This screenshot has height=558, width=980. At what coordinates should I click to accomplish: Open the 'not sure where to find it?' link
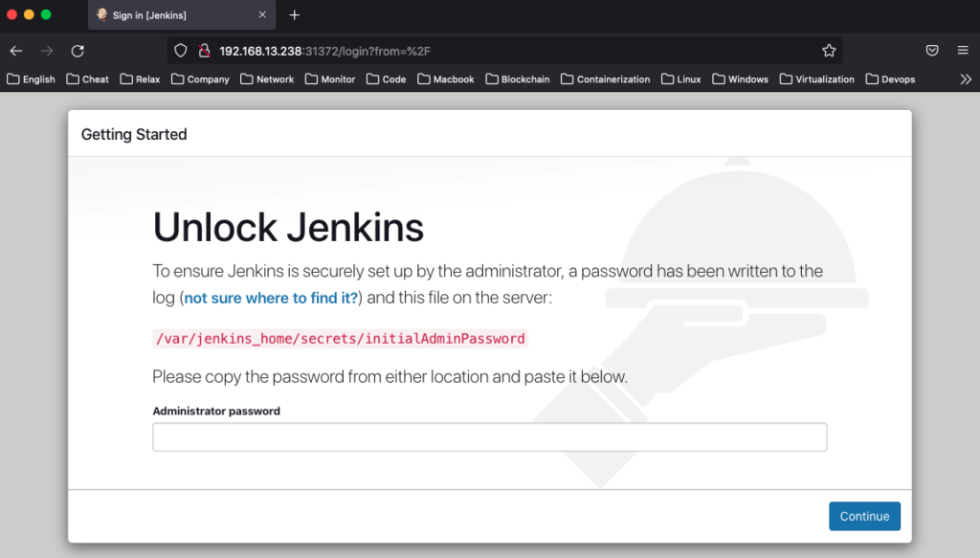[x=271, y=298]
